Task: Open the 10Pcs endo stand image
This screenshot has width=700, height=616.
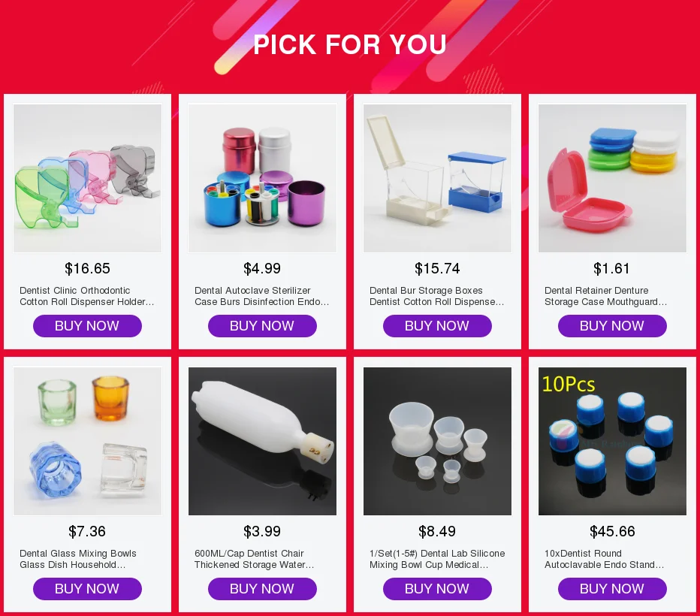Action: 613,441
